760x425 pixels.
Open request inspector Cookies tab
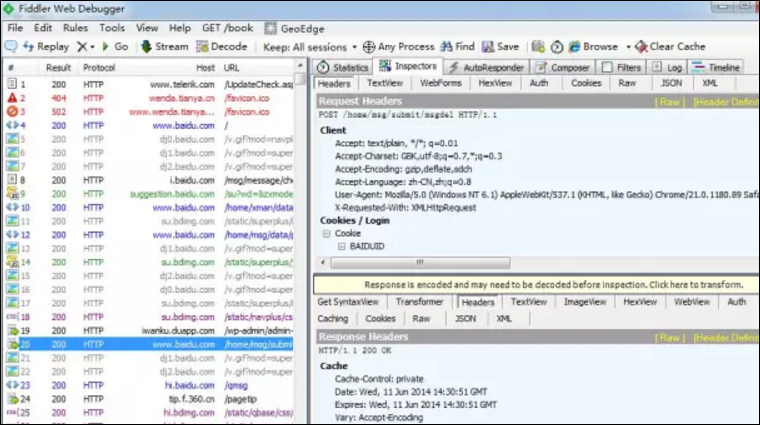coord(586,83)
